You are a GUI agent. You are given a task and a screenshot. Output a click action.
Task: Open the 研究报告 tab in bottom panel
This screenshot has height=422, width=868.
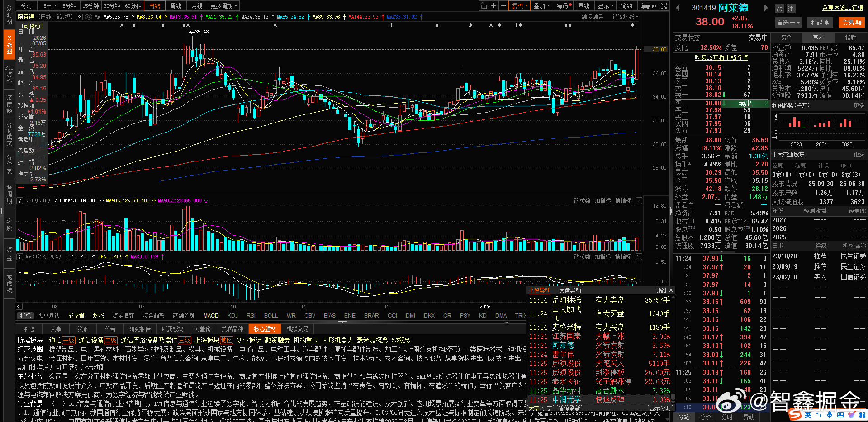(x=140, y=329)
